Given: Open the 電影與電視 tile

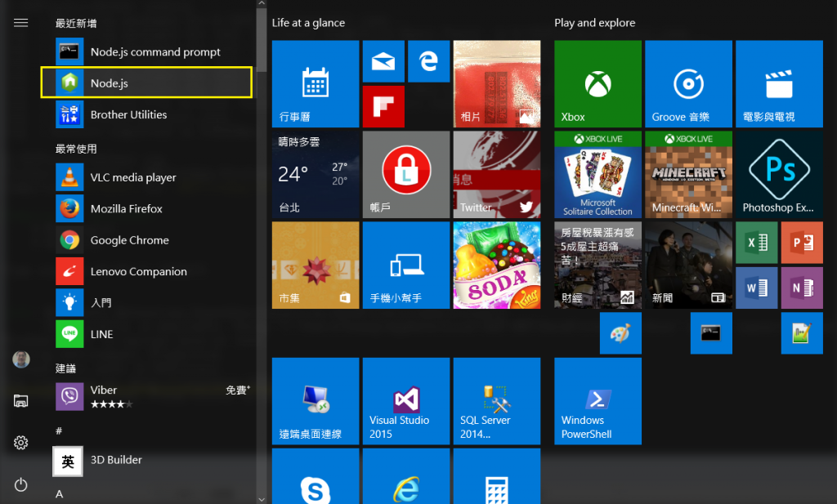Looking at the screenshot, I should (x=779, y=84).
